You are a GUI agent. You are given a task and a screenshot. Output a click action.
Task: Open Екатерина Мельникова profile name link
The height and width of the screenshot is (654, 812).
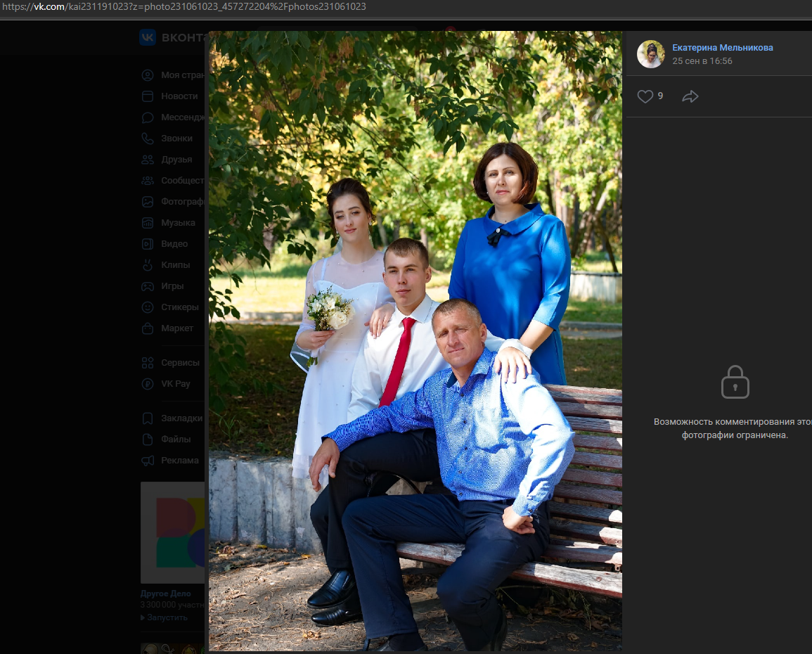click(x=723, y=48)
